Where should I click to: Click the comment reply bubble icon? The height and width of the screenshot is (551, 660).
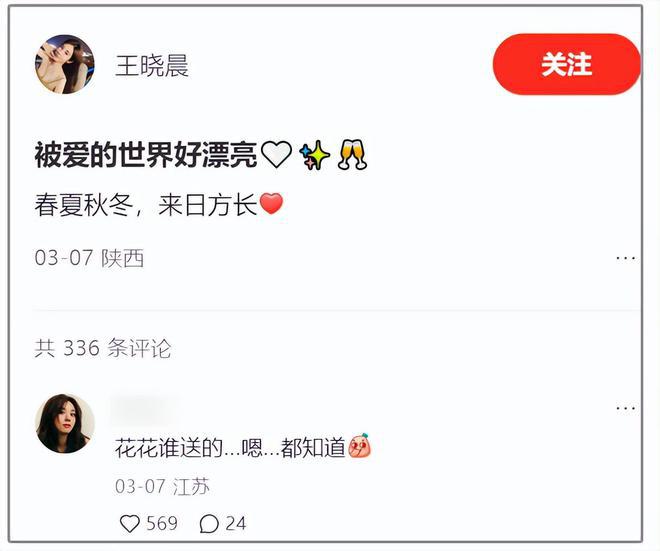point(209,524)
